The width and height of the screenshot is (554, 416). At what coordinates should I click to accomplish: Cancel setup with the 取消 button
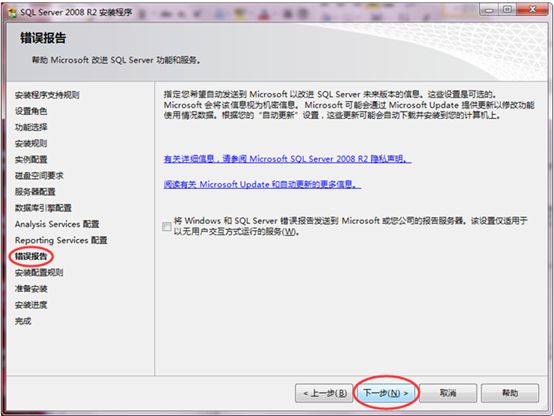[x=448, y=393]
